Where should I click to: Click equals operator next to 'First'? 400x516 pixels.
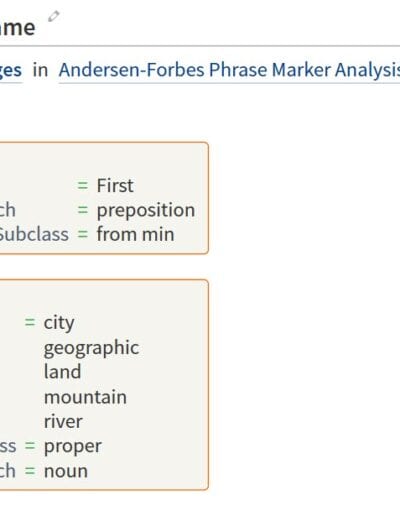(83, 186)
